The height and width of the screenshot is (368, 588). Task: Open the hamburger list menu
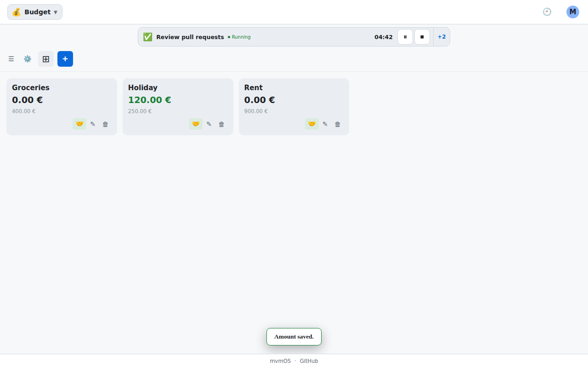11,59
